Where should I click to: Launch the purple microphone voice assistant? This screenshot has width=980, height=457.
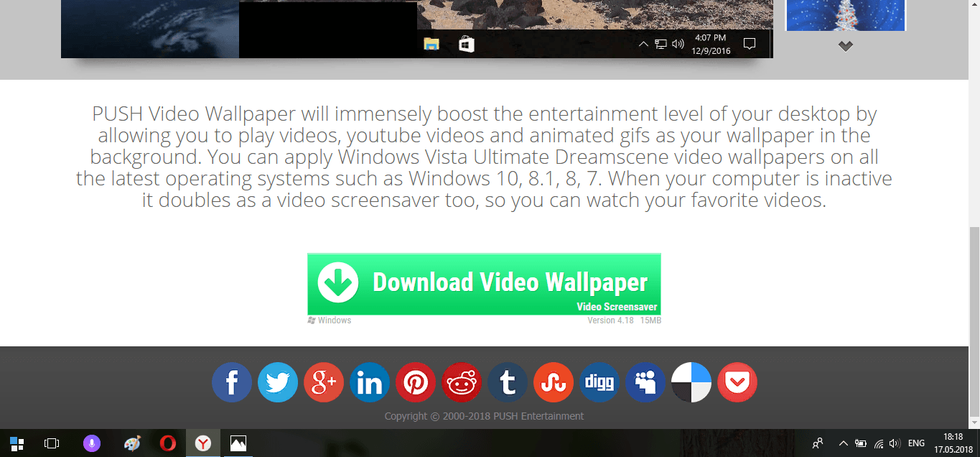click(91, 443)
